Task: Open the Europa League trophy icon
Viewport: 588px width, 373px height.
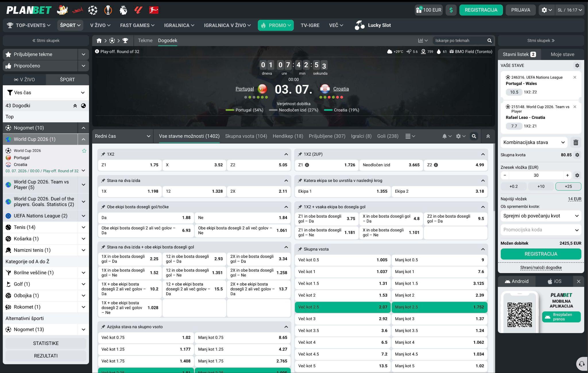Action: click(108, 10)
